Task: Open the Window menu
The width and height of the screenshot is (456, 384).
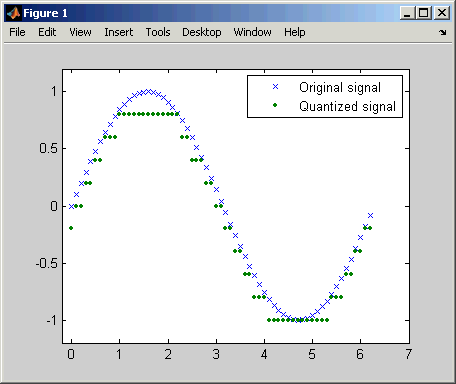Action: point(252,32)
